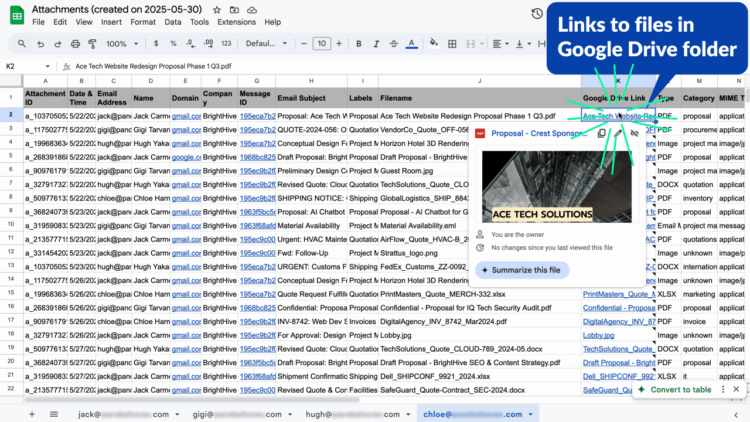Open the Data menu
Screen dimensions: 750x422
pos(173,22)
